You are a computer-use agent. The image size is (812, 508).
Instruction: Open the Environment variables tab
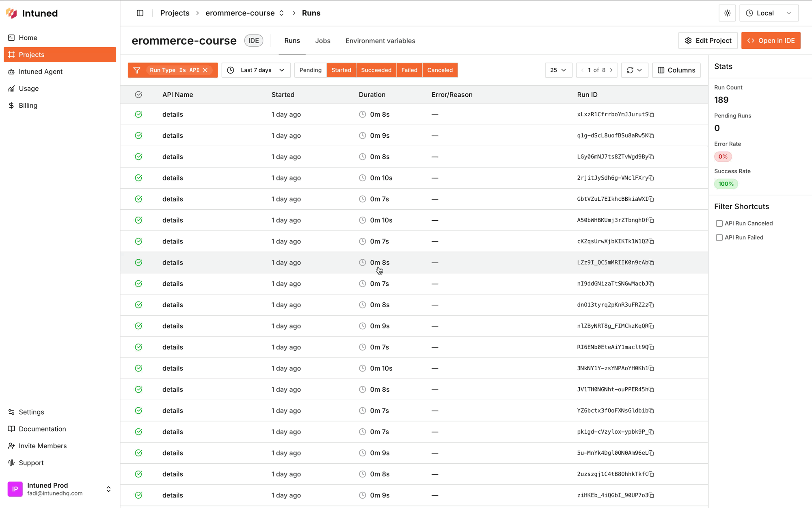pyautogui.click(x=380, y=41)
